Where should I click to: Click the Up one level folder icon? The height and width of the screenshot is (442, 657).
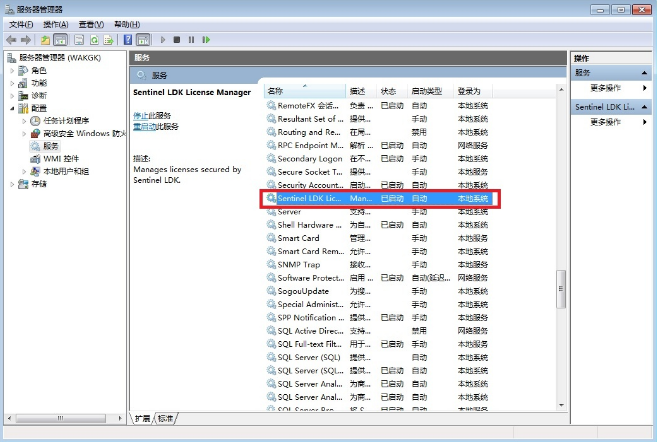point(45,40)
